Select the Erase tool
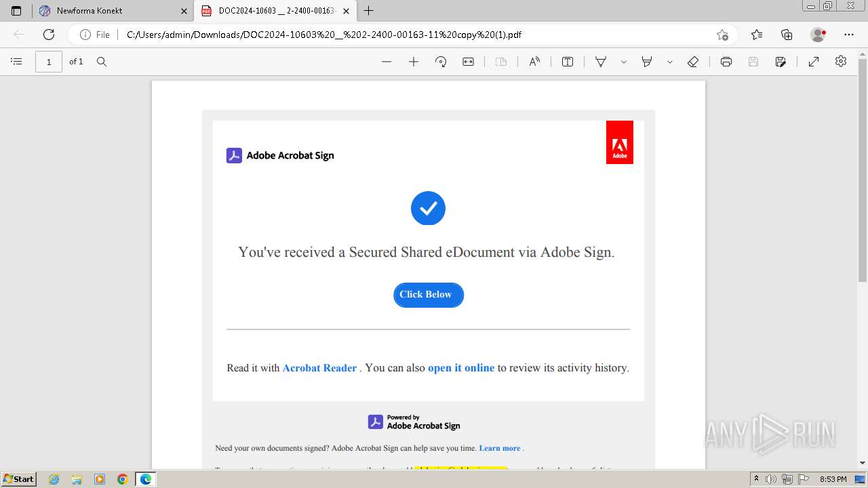 pyautogui.click(x=693, y=62)
